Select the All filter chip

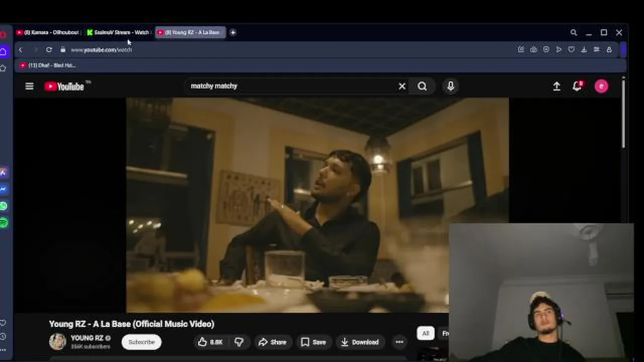(426, 333)
